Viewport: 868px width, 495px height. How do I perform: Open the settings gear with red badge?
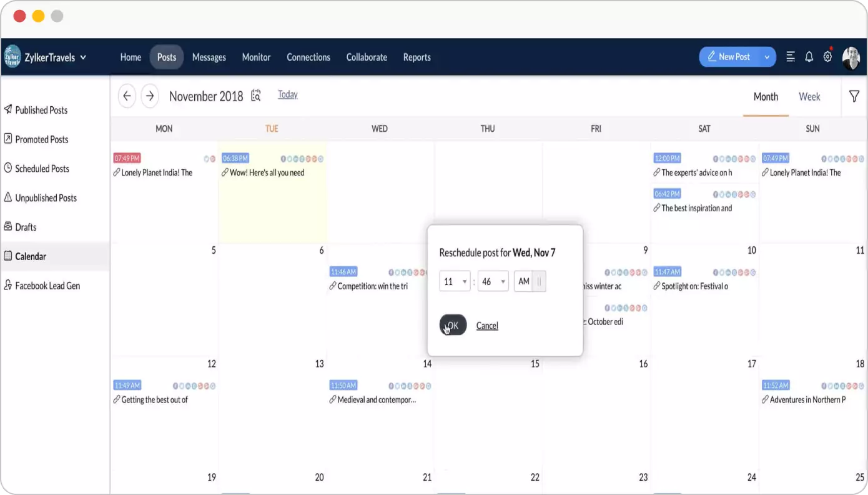[x=827, y=56]
